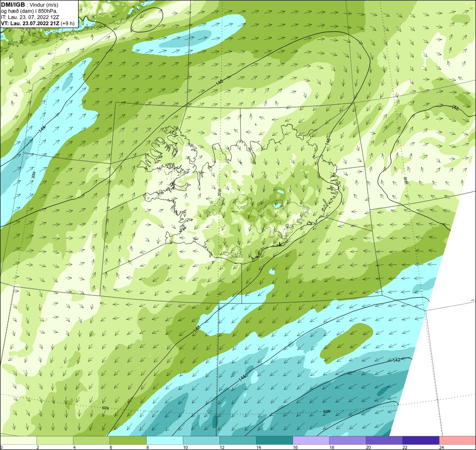Click the legend tick label '10'

[185, 447]
